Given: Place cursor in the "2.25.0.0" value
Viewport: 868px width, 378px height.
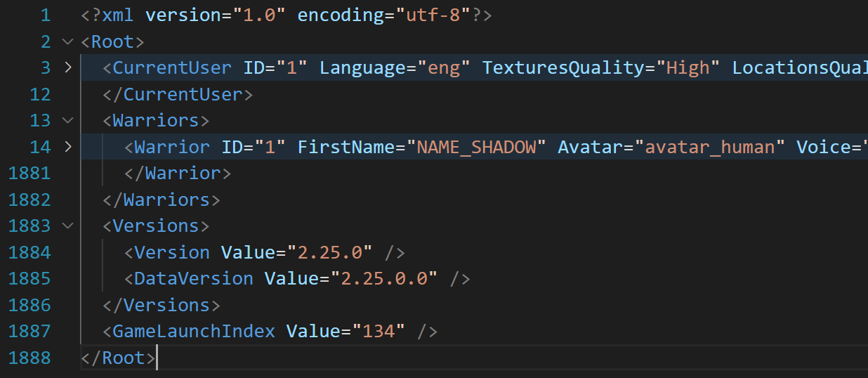Looking at the screenshot, I should pos(383,278).
